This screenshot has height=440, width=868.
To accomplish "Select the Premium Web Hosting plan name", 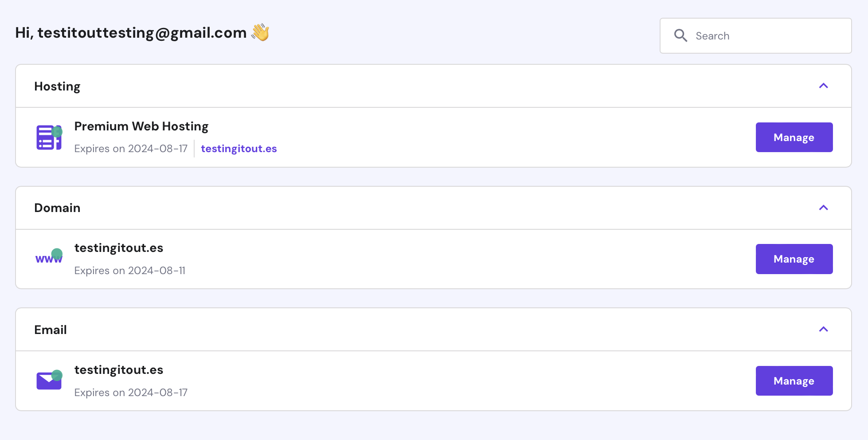I will 141,126.
